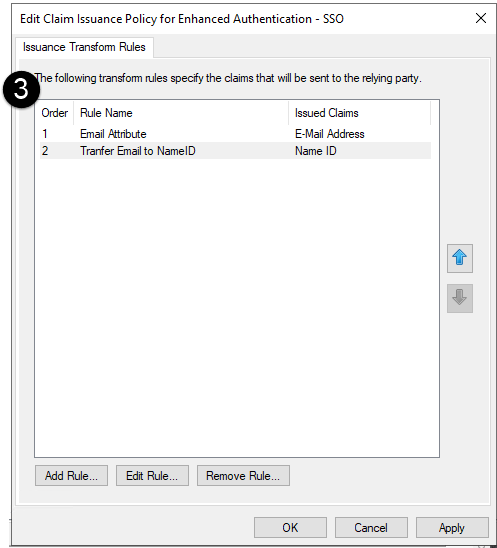497x548 pixels.
Task: Open Edit Rule dialog
Action: tap(152, 475)
